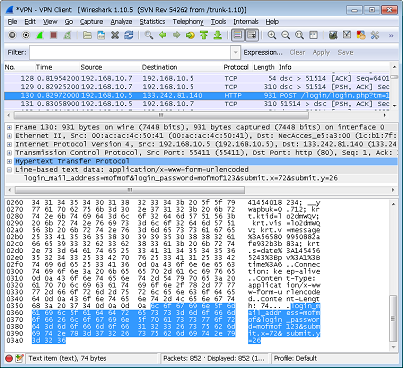This screenshot has width=403, height=368.
Task: Reload this capture file icon
Action: click(129, 35)
